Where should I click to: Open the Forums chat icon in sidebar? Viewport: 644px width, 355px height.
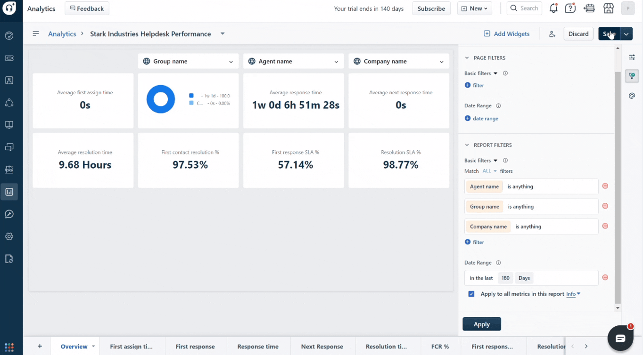(x=9, y=147)
